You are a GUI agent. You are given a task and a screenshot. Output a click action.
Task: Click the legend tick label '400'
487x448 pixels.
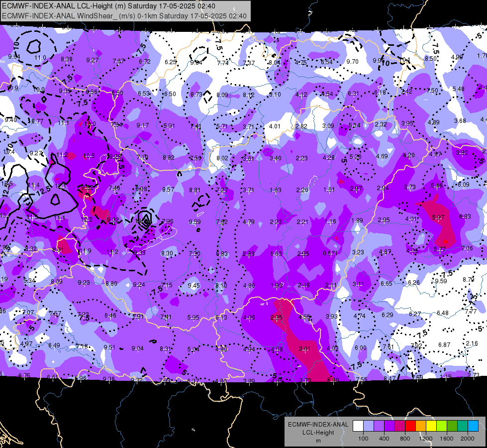(384, 439)
